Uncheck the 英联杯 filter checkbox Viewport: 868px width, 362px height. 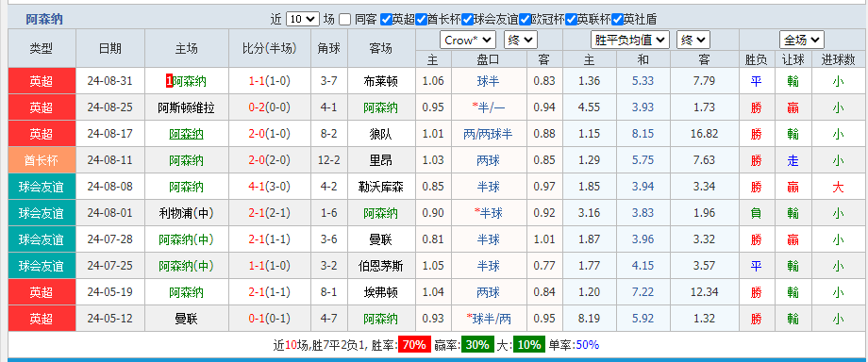pyautogui.click(x=571, y=20)
